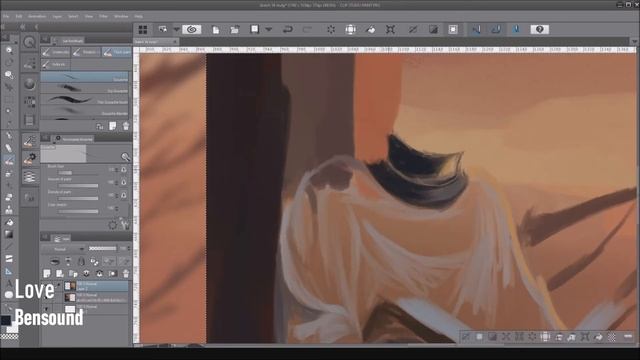Screen dimensions: 640x360
Task: Select the Watercolor sub tool group
Action: pyautogui.click(x=56, y=52)
